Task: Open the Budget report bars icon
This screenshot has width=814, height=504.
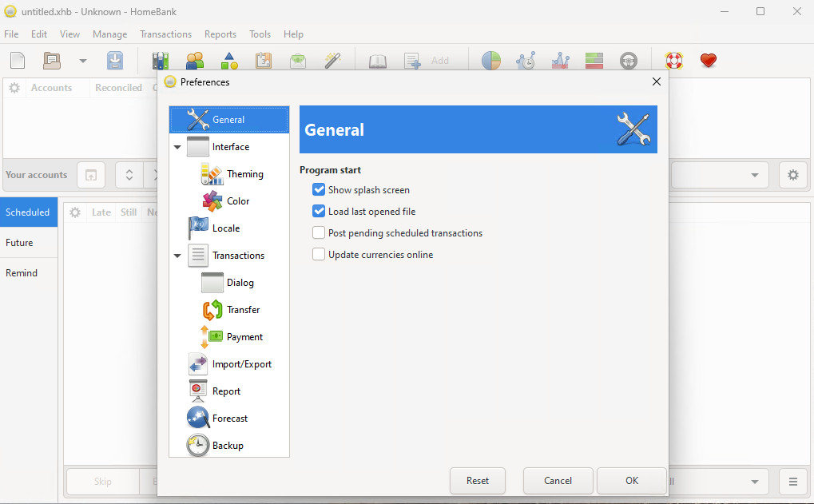Action: coord(594,61)
